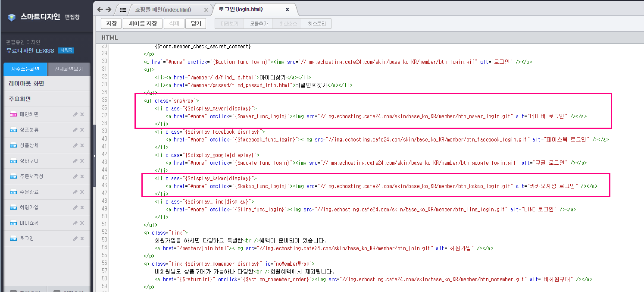Screen dimensions: 644x292
Task: Click the X remove icon for 로그인
Action: point(82,239)
